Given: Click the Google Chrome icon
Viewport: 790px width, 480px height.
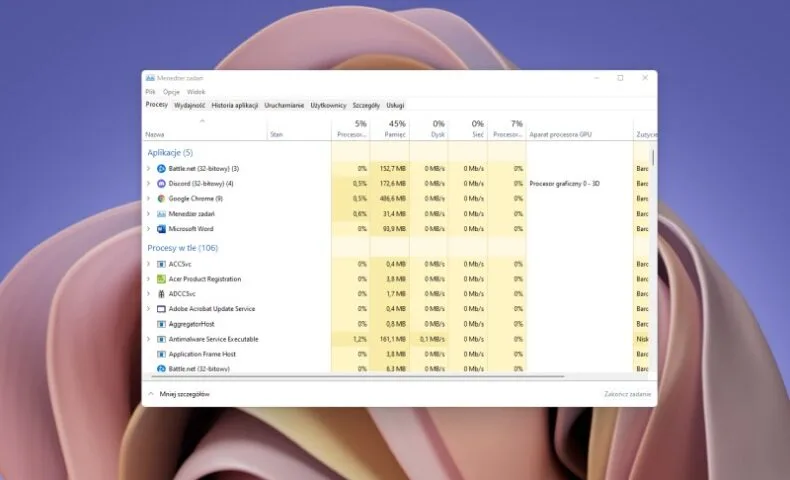Looking at the screenshot, I should 161,199.
